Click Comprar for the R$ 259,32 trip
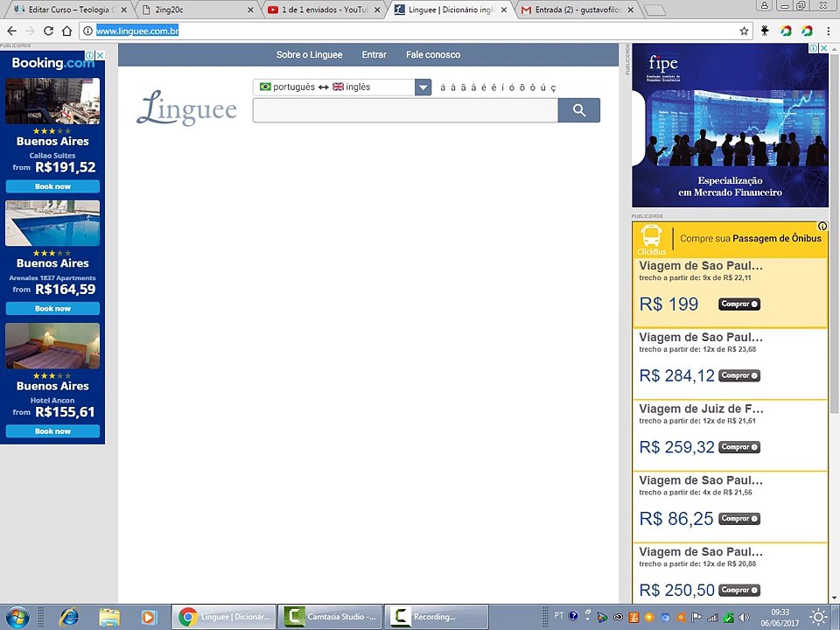 738,447
